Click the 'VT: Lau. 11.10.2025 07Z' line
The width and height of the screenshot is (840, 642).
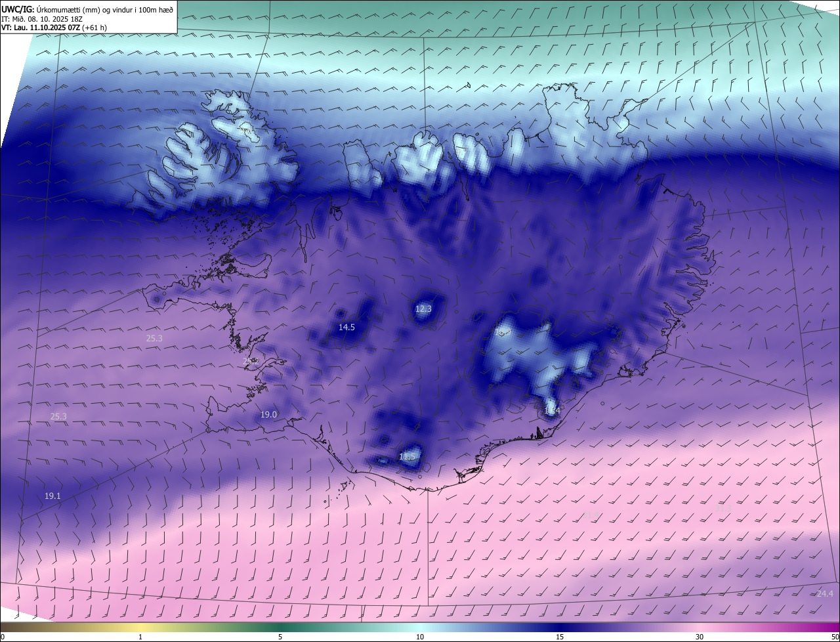tap(54, 28)
